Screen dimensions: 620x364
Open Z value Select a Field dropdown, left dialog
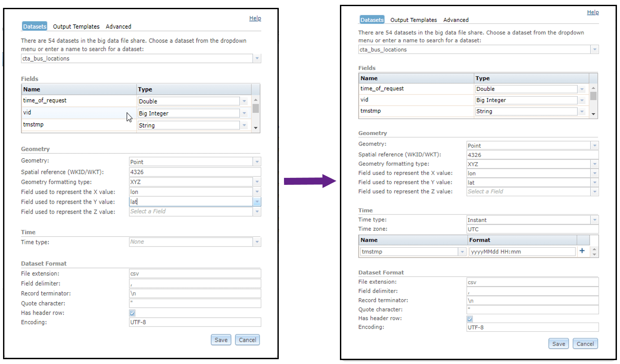pos(257,211)
